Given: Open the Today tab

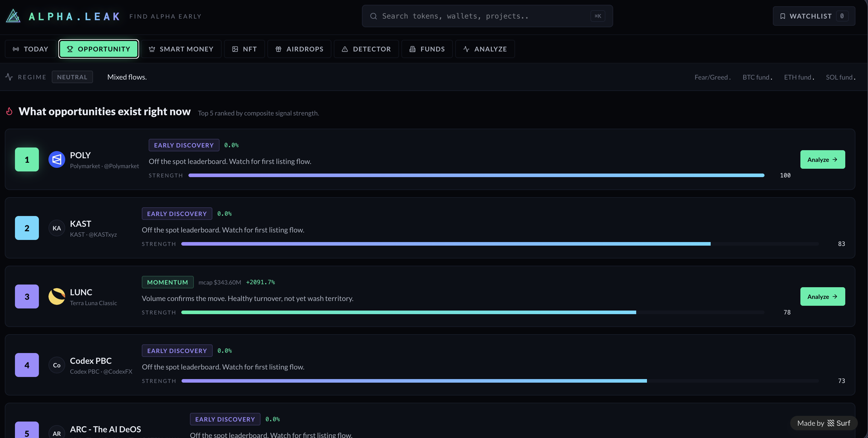Looking at the screenshot, I should [30, 49].
